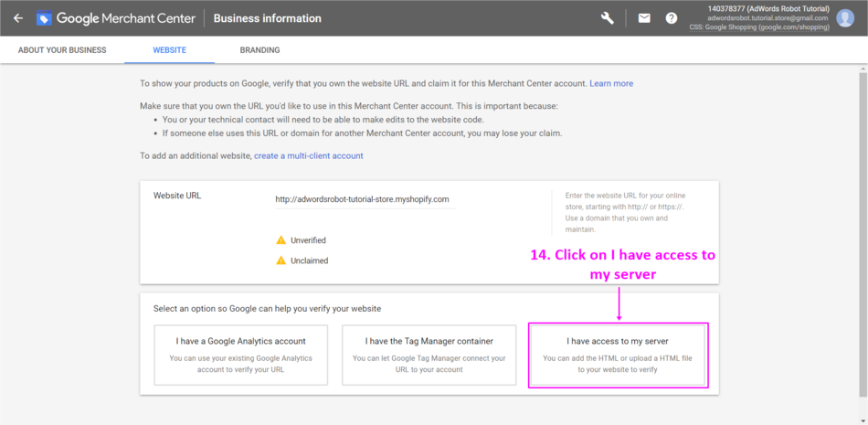
Task: Click the Business information page heading
Action: tap(267, 18)
